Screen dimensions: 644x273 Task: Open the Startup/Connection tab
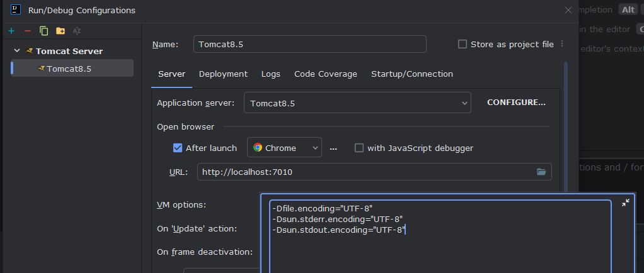[411, 74]
